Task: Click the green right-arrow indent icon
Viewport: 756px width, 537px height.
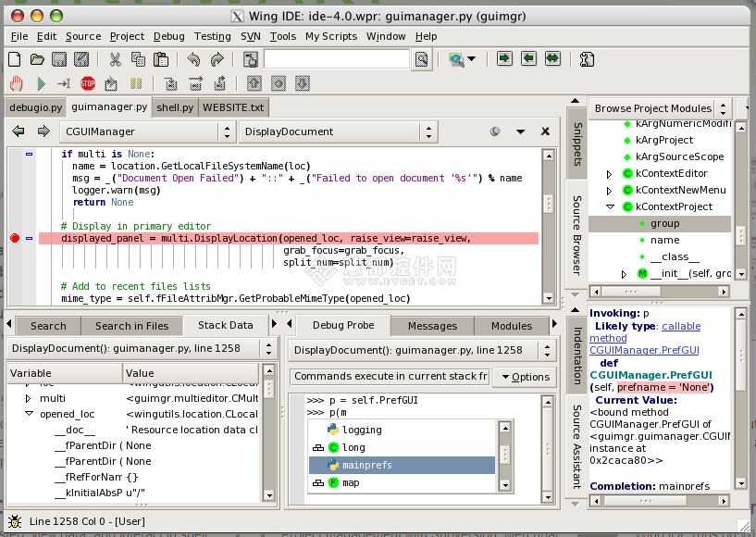Action: click(505, 59)
